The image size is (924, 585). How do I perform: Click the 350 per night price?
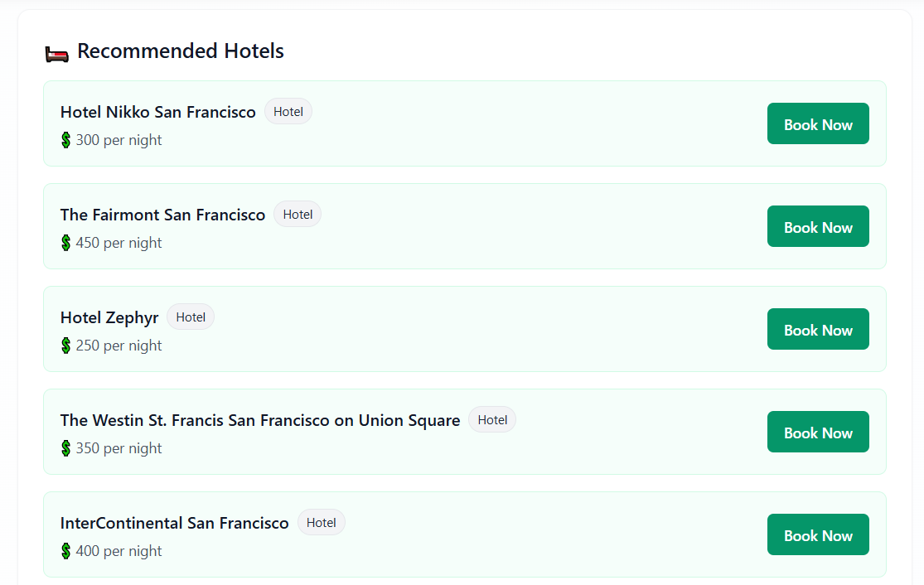point(119,448)
